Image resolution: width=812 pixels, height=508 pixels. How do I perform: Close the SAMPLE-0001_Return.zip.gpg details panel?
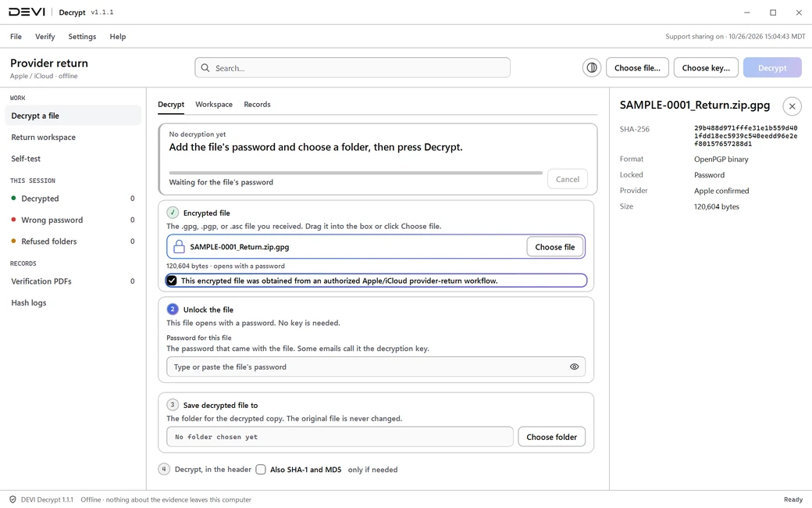(x=792, y=106)
